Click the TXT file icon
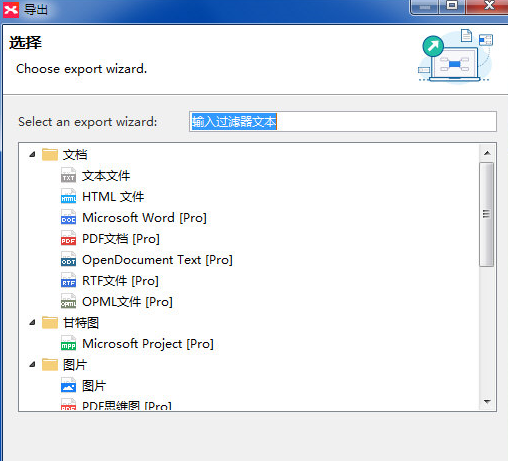 pos(68,175)
